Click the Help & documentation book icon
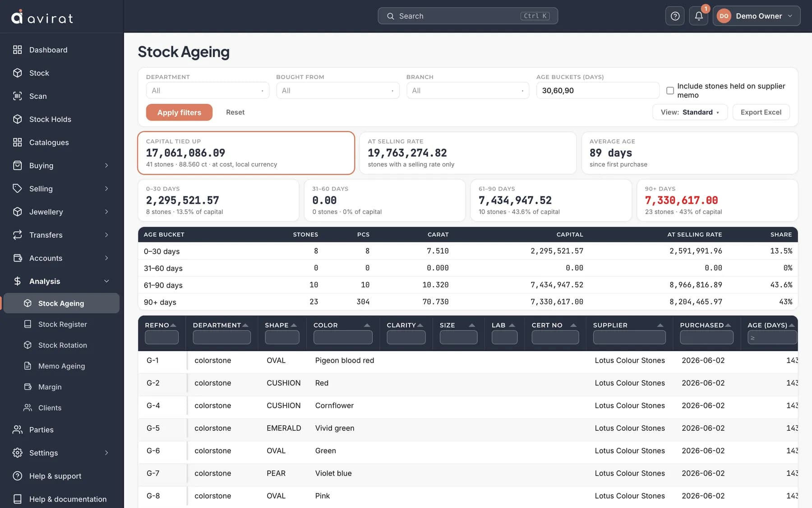812x508 pixels. tap(17, 499)
